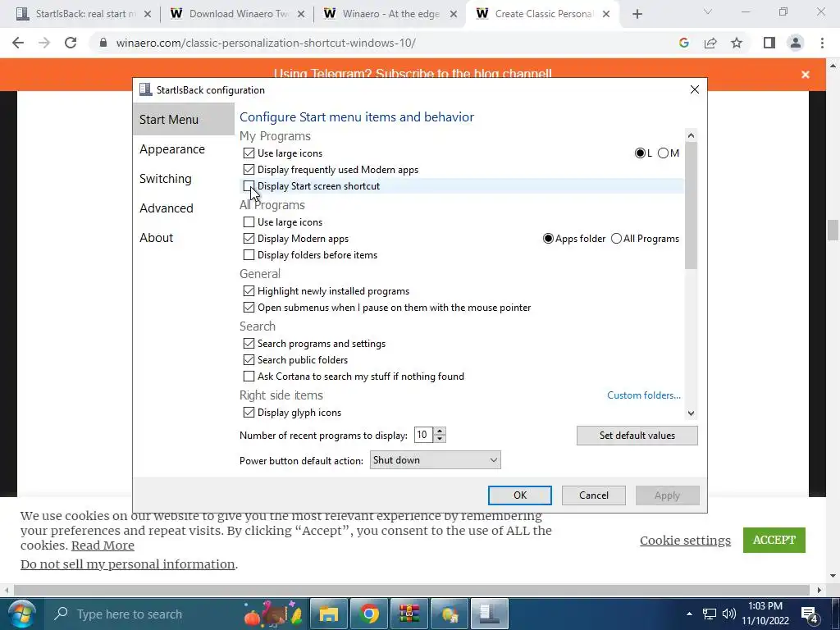840x630 pixels.
Task: Open the Chrome profile avatar
Action: coord(796,43)
